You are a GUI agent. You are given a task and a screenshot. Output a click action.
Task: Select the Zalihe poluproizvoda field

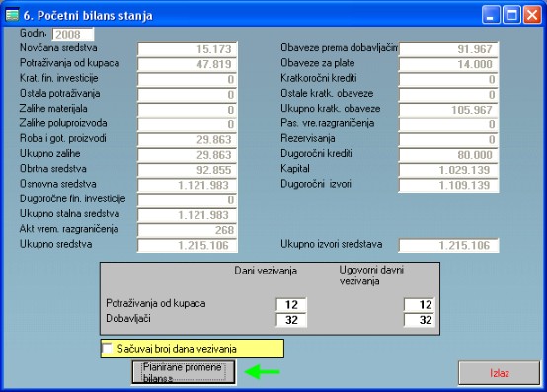coord(188,124)
